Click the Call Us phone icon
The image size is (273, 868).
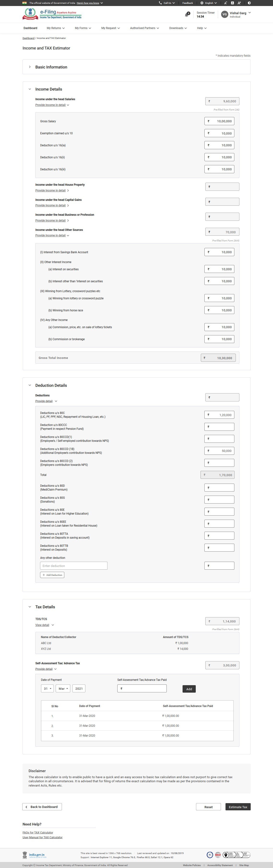160,3
